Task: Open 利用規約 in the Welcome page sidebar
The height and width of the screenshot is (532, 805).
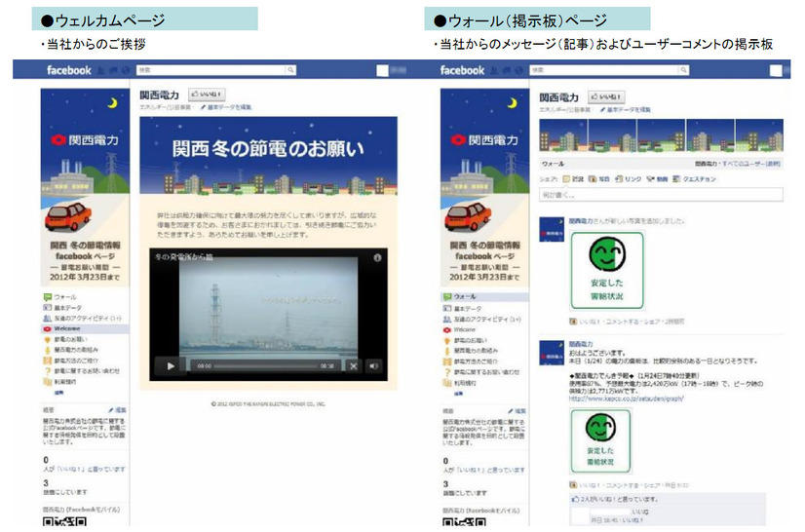Action: tap(59, 382)
